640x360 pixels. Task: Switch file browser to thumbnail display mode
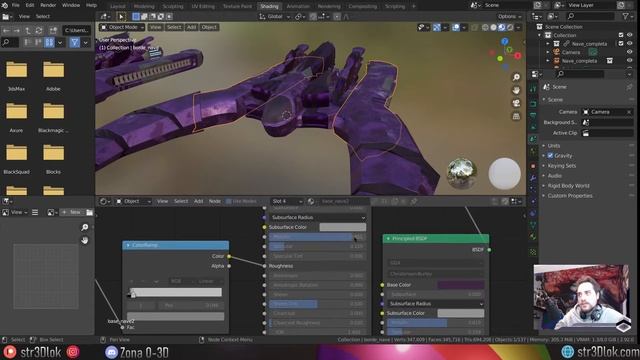[49, 42]
